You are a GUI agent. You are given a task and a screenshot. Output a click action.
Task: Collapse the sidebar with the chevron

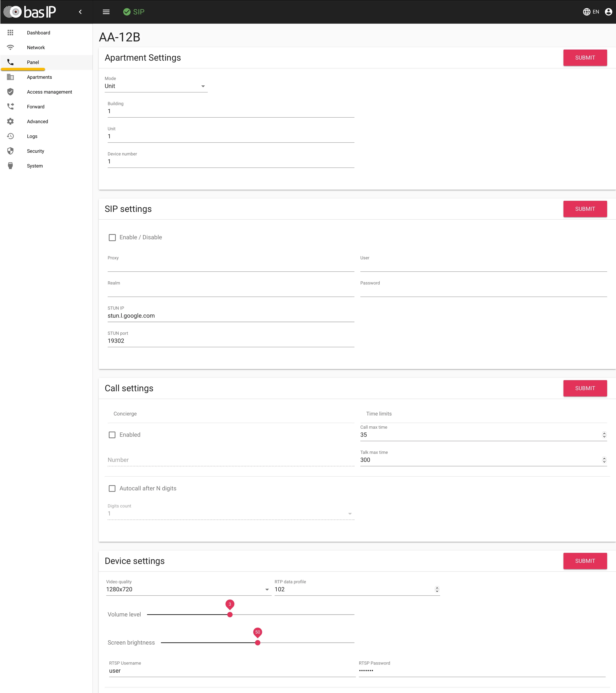tap(80, 12)
